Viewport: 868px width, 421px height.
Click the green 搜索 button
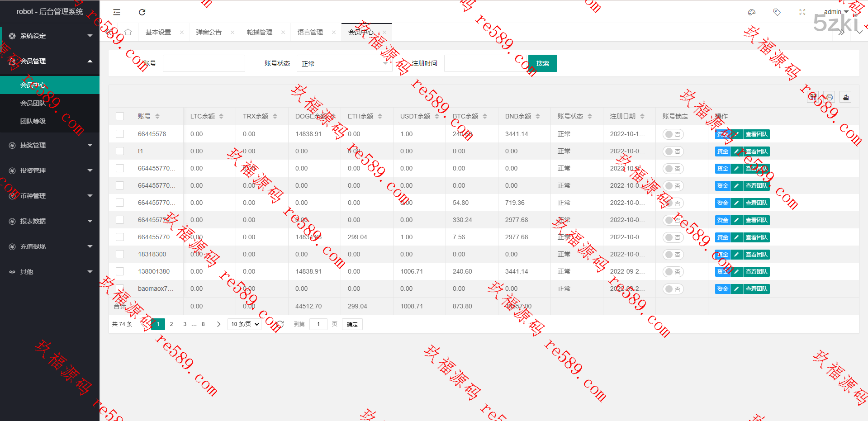(x=542, y=63)
